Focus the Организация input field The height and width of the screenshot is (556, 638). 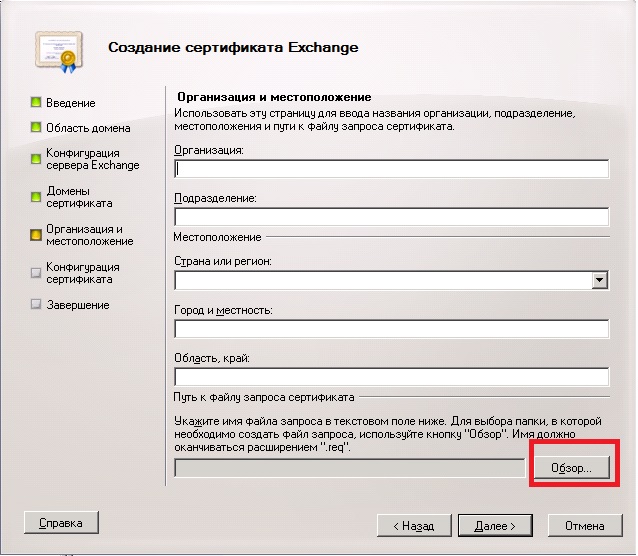[391, 169]
